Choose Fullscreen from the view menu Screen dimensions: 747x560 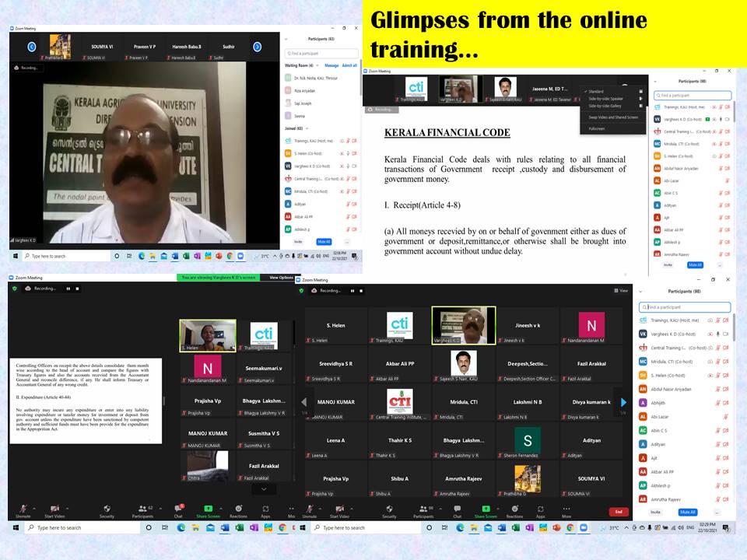[x=612, y=128]
